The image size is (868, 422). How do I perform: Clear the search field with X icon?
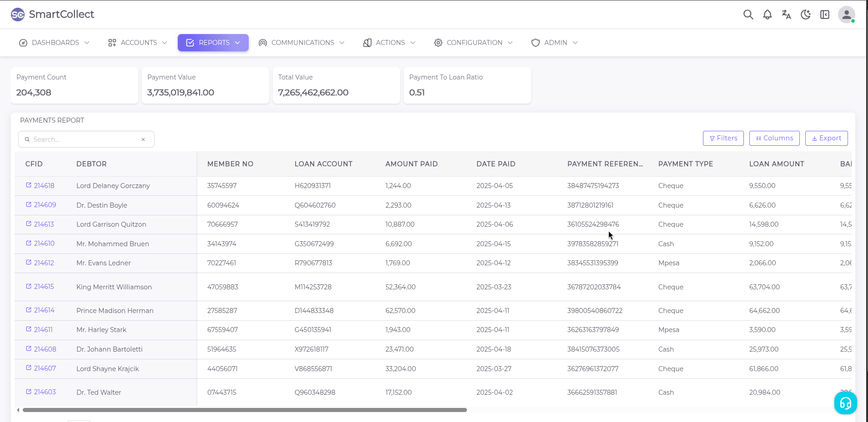click(x=143, y=139)
